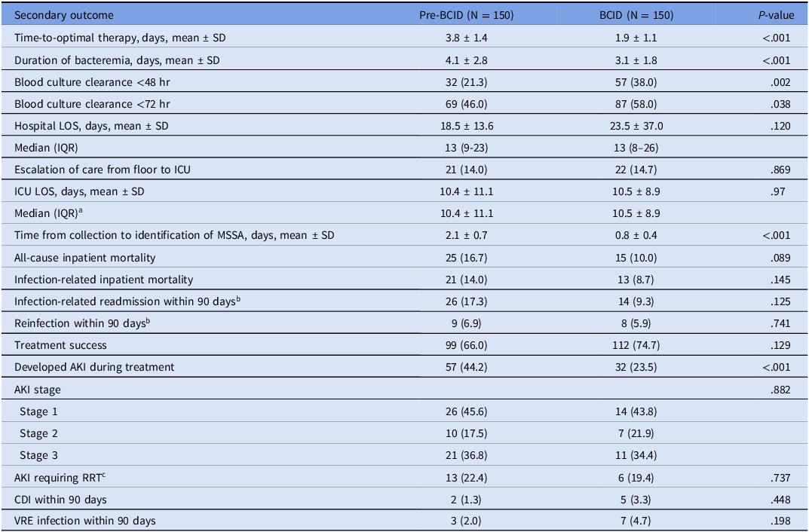
Task: Click the value '3.8 ± 1.4'
Action: coord(467,38)
